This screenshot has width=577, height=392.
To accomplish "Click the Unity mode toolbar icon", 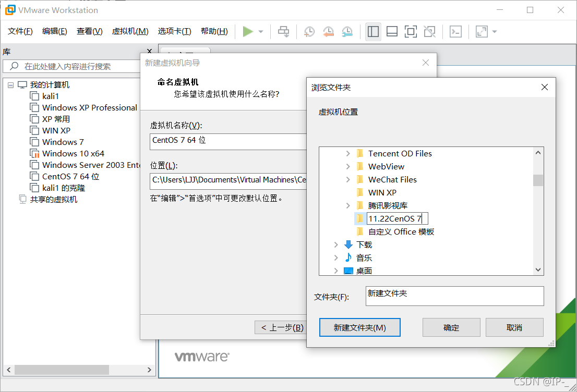I will pyautogui.click(x=429, y=32).
